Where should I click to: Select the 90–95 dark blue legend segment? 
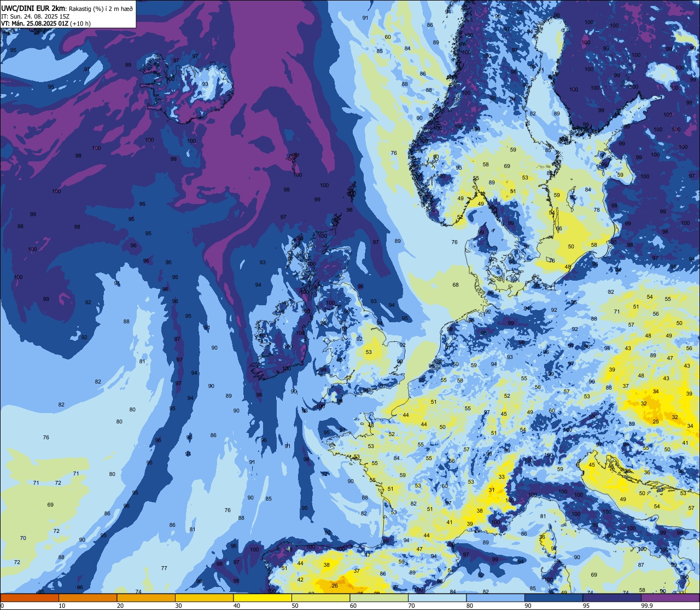coord(553,597)
